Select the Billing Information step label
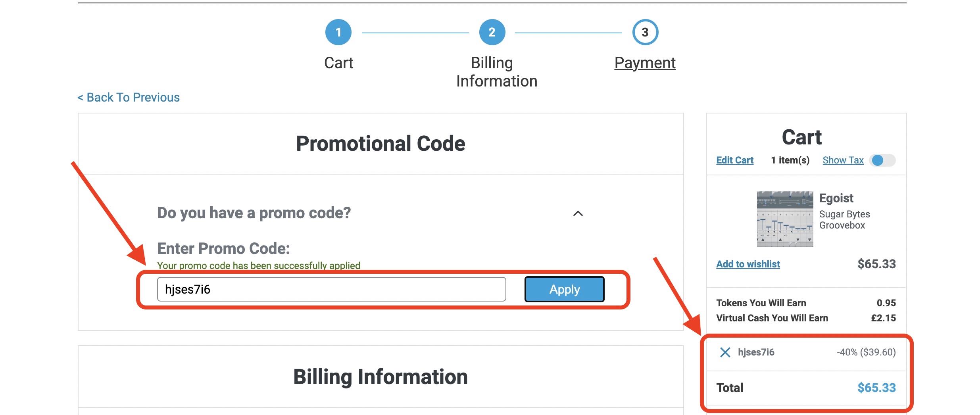Viewport: 980px width, 415px height. click(496, 72)
